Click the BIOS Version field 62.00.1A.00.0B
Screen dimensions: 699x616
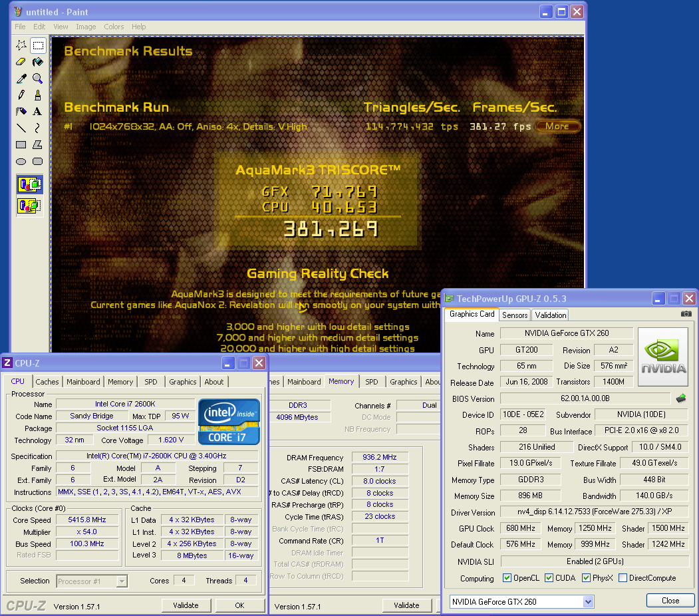tap(585, 398)
